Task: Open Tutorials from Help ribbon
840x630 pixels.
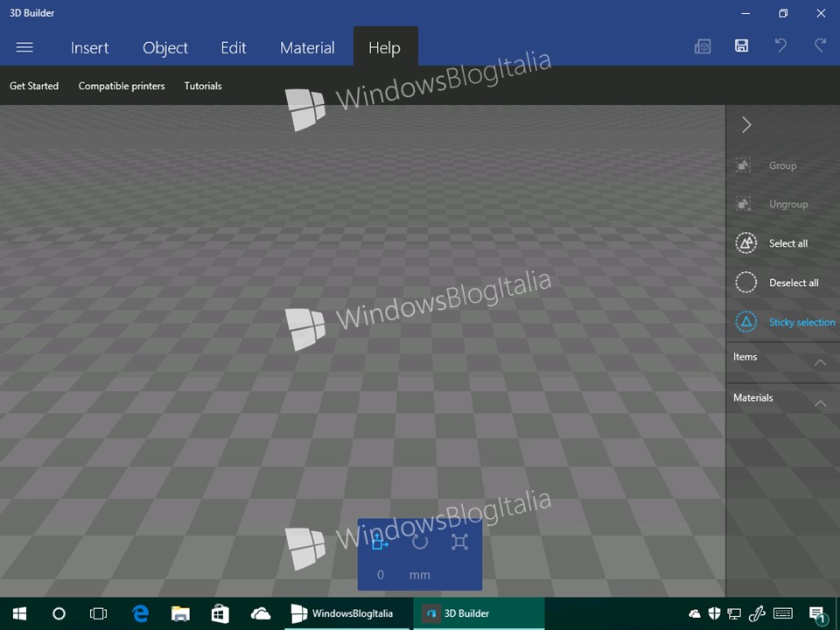Action: (x=203, y=86)
